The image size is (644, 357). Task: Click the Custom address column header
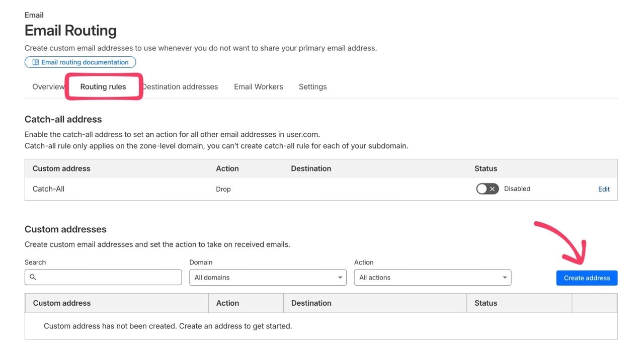click(x=61, y=303)
